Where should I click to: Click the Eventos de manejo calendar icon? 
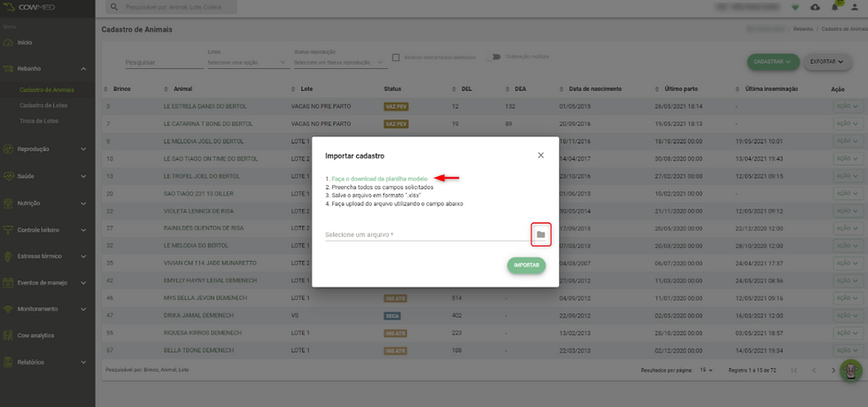click(x=8, y=282)
